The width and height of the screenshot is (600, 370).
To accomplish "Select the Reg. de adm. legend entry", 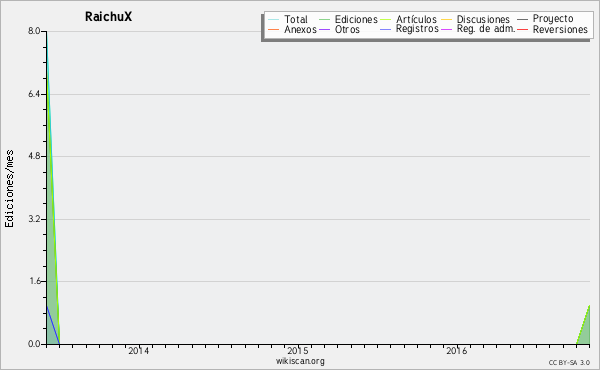I will (478, 29).
